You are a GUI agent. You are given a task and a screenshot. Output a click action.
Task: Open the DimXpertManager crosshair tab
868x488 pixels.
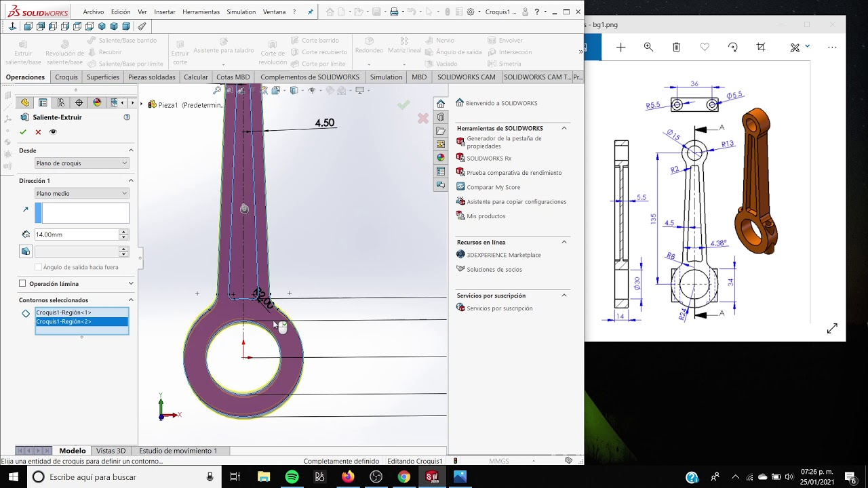point(79,103)
